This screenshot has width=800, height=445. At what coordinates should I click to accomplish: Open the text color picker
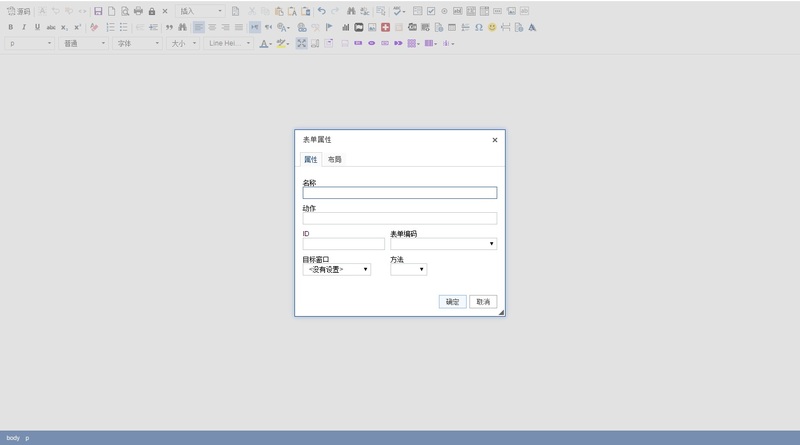265,44
